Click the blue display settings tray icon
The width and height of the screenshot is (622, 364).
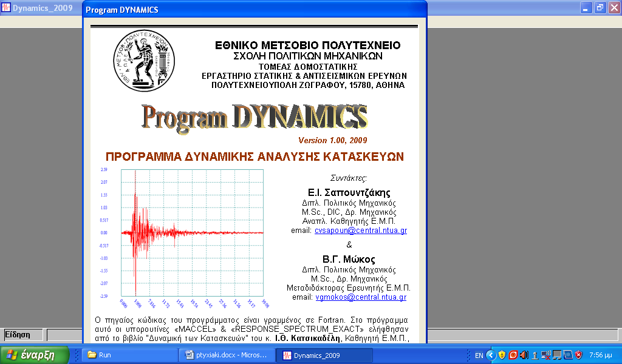coord(568,355)
